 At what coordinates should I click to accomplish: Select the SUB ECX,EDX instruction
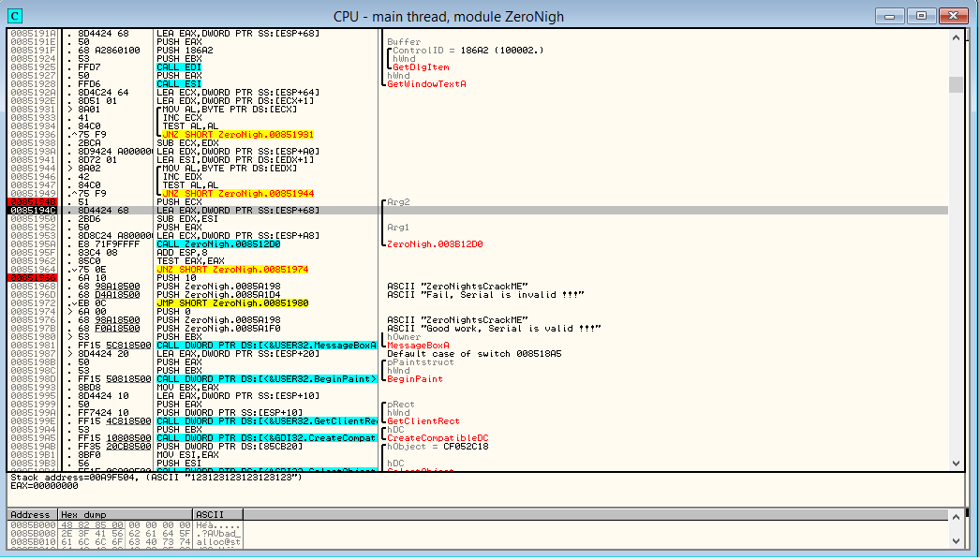click(187, 143)
